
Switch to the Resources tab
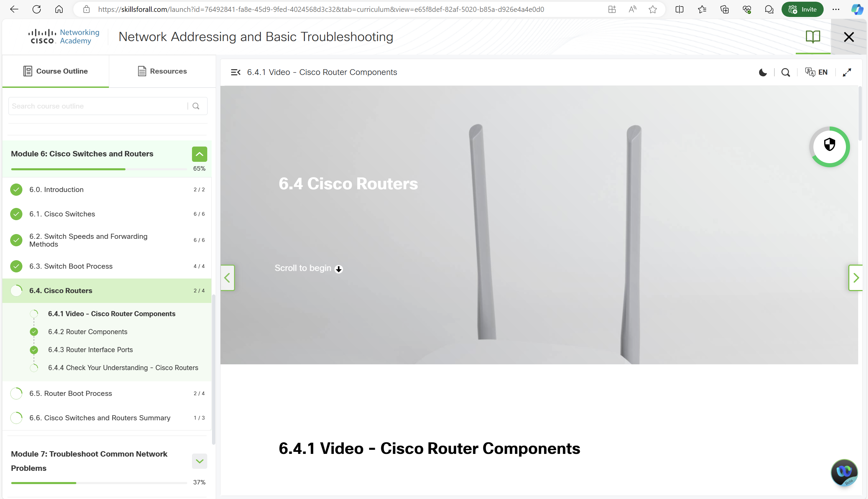coord(162,71)
